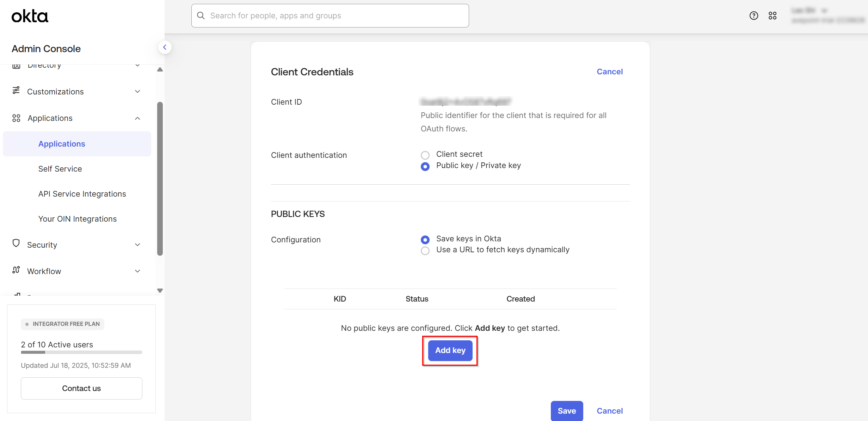Click the search magnifier icon
The width and height of the screenshot is (868, 421).
click(x=201, y=15)
